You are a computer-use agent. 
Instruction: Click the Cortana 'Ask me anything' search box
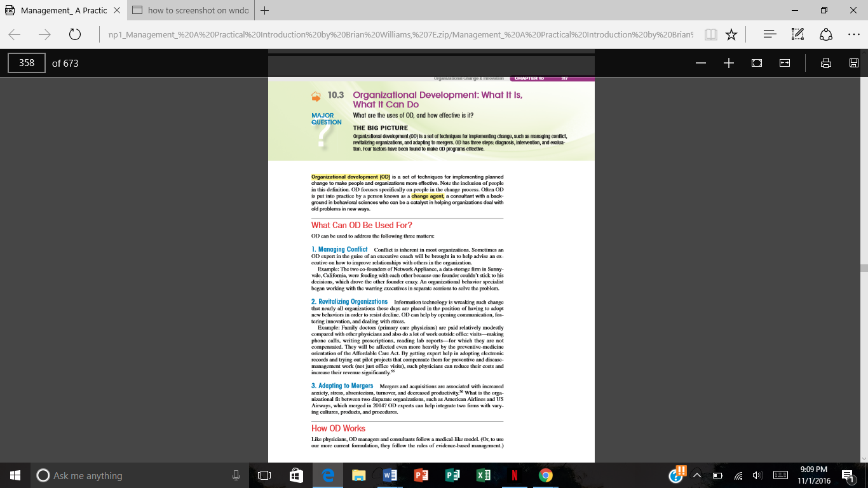pyautogui.click(x=140, y=475)
